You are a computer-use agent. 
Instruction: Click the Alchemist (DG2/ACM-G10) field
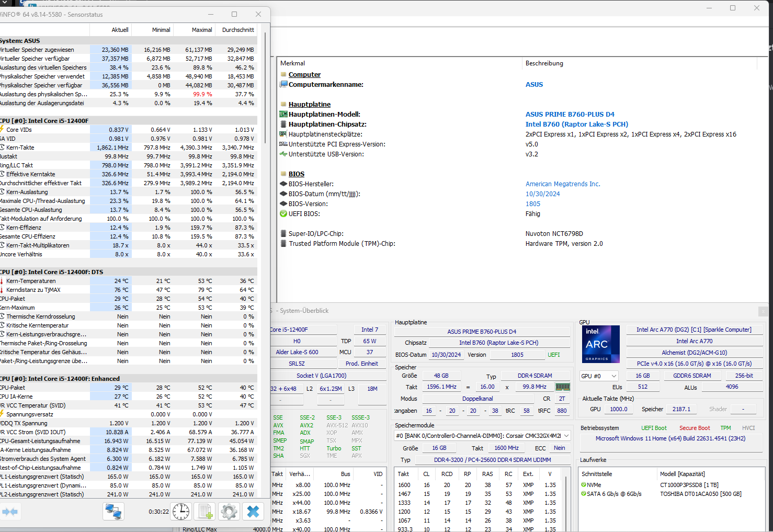pos(694,353)
